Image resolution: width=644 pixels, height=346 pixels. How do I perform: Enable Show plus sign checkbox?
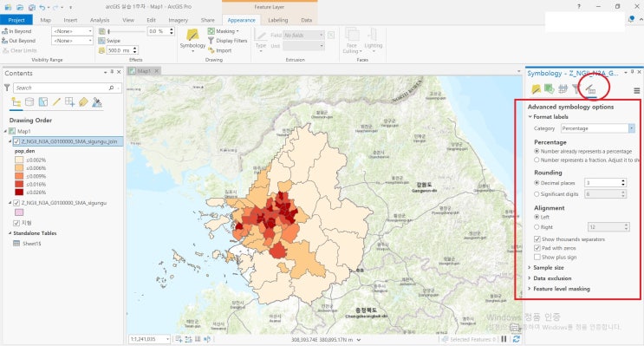click(537, 257)
